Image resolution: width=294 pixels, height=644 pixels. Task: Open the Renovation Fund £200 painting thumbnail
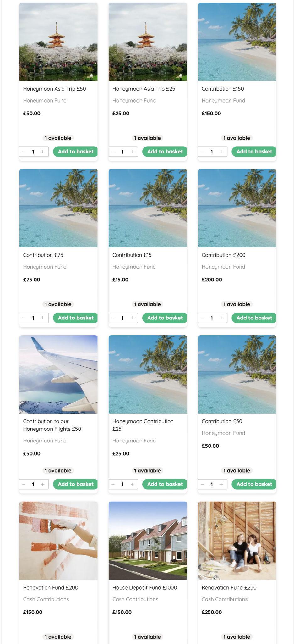click(58, 541)
